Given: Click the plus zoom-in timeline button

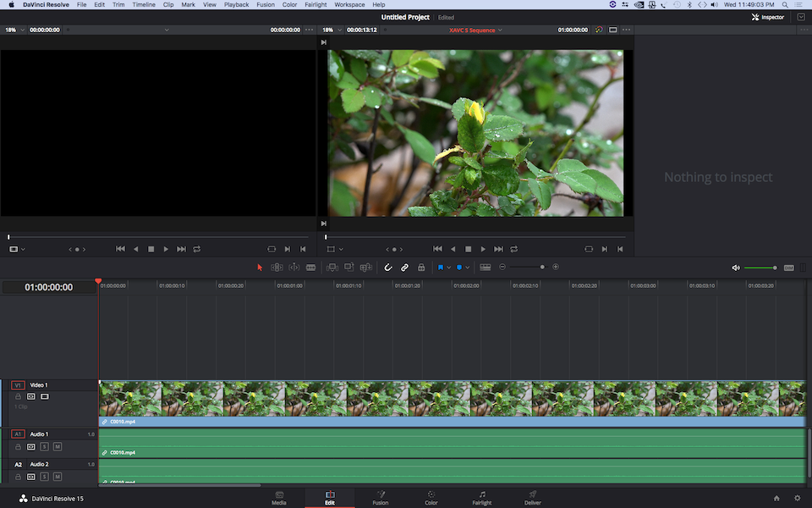Looking at the screenshot, I should [556, 267].
